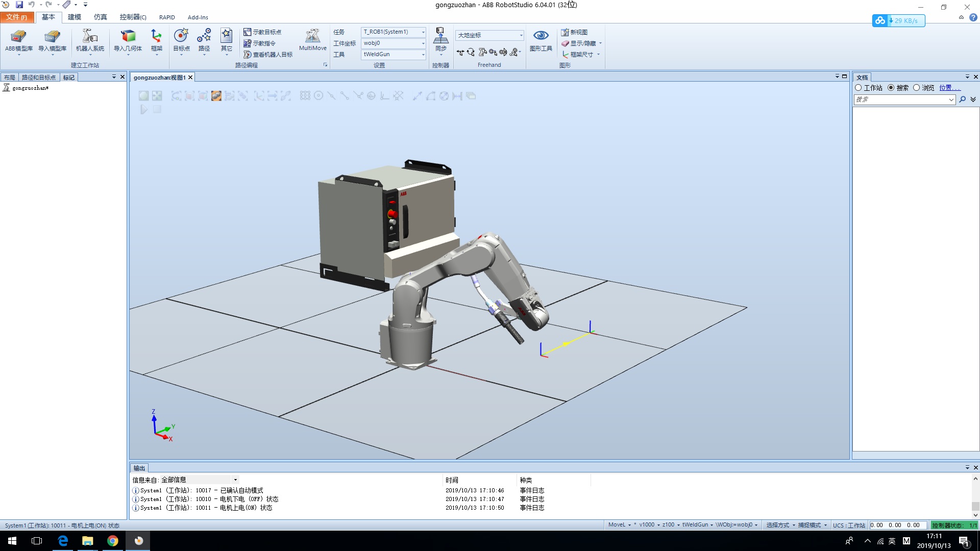The width and height of the screenshot is (980, 551).
Task: Click the 目标点 target icon
Action: pos(181,41)
